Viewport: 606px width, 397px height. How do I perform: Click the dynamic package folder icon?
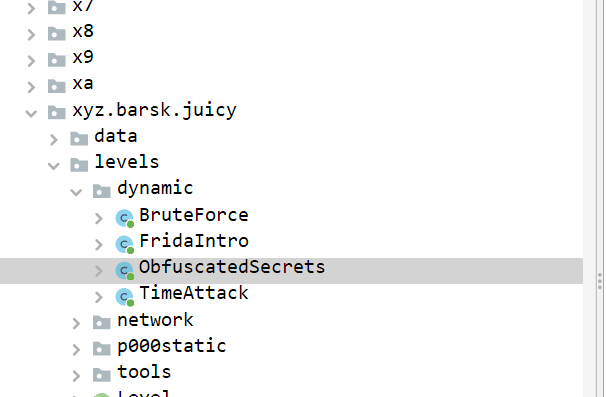[102, 191]
